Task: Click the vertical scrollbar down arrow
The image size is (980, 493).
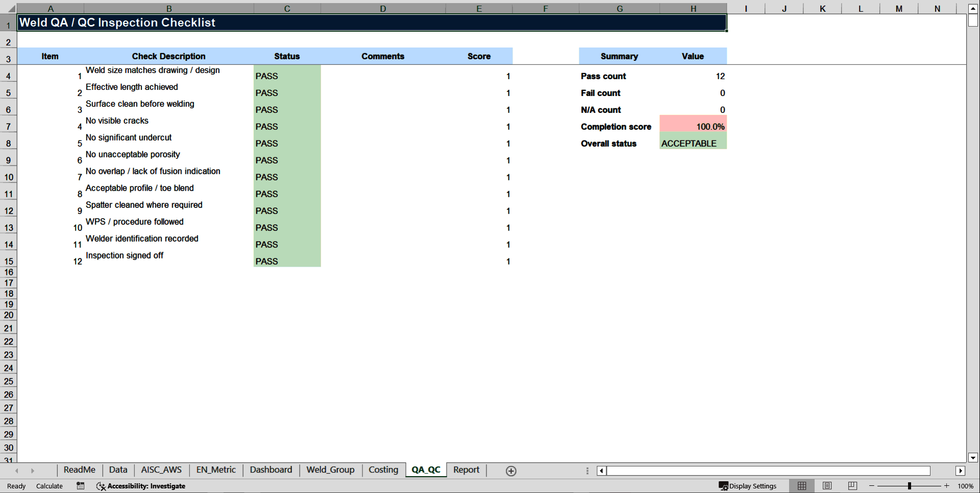Action: click(974, 458)
